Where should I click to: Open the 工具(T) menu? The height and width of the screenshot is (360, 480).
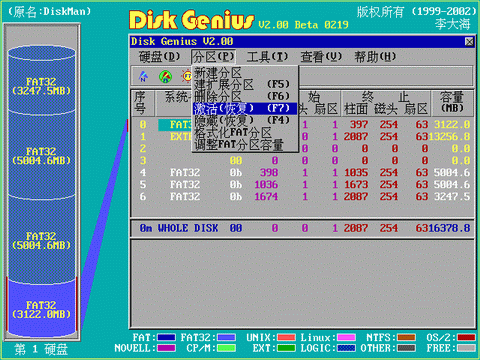pos(267,57)
